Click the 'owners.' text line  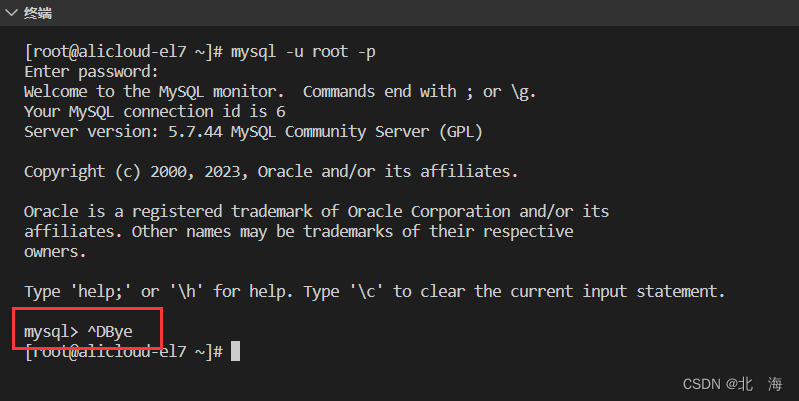point(55,252)
